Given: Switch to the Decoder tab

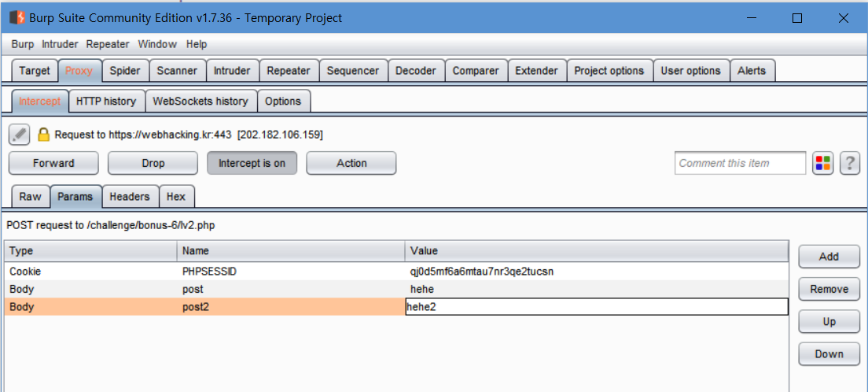Looking at the screenshot, I should (416, 71).
